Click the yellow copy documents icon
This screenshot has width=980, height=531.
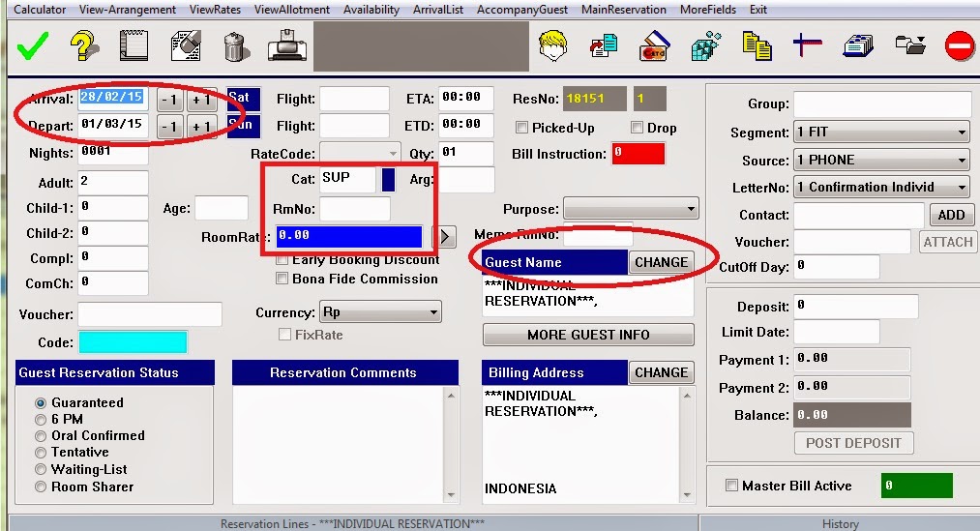coord(757,46)
